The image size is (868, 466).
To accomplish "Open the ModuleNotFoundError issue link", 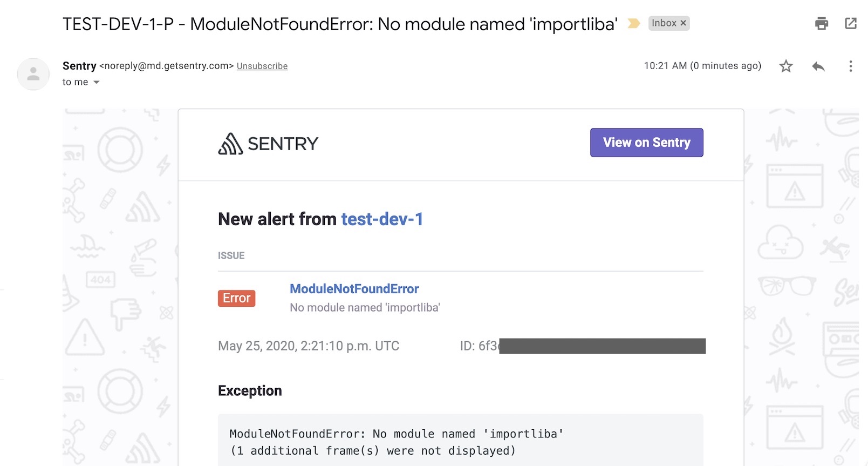I will pos(354,289).
